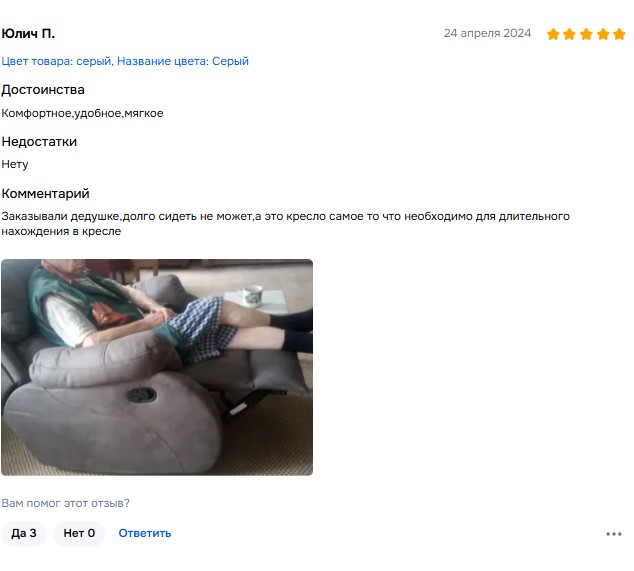Open the three-dot more options menu

[x=613, y=534]
